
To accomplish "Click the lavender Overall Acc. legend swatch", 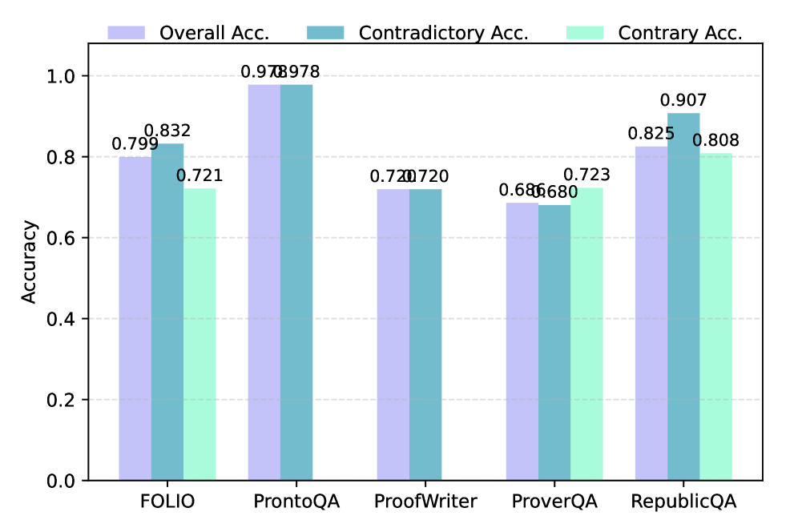I will click(127, 33).
